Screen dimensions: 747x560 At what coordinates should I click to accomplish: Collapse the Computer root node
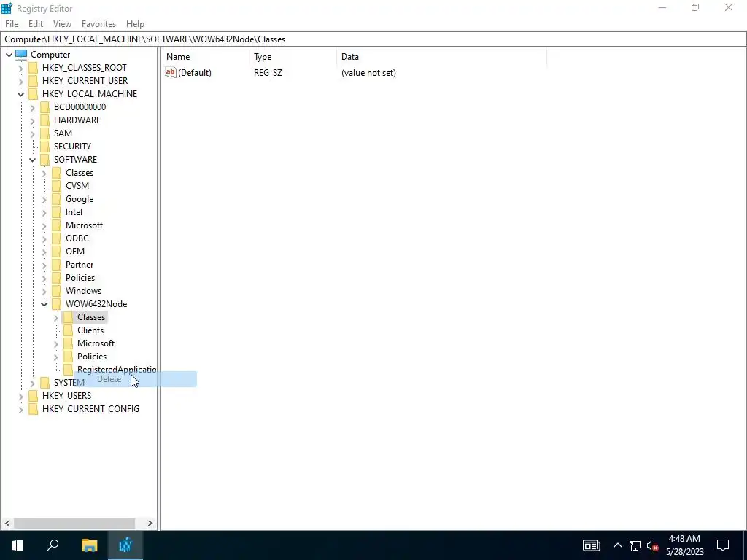[9, 55]
